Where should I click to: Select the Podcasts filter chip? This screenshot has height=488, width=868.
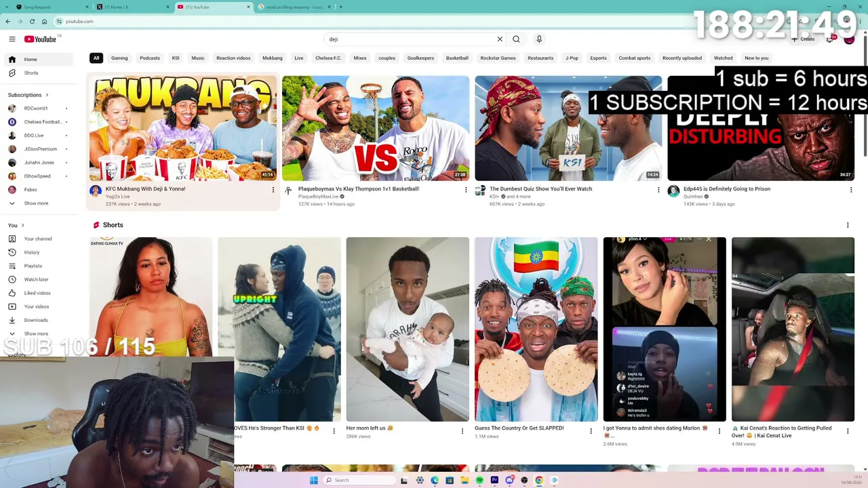(x=150, y=58)
